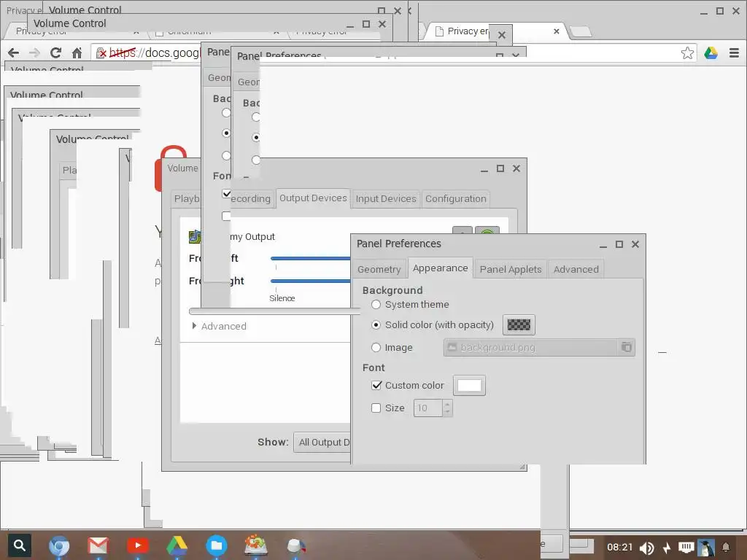Open the white dome app icon in the shelf
Screen dimensions: 747x560
[296, 545]
